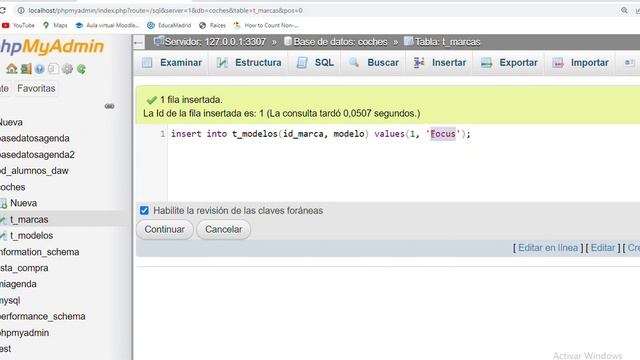Open performance_schema database
This screenshot has width=640, height=360.
pyautogui.click(x=42, y=316)
